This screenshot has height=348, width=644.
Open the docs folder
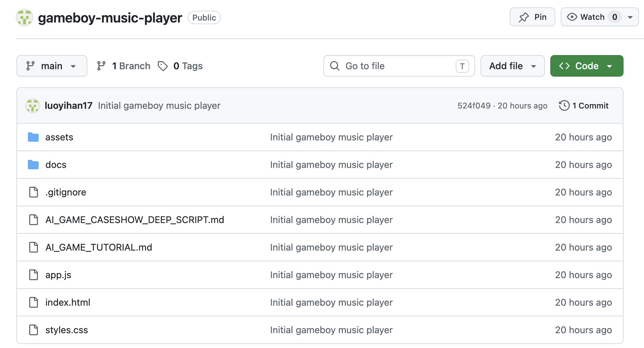coord(56,165)
